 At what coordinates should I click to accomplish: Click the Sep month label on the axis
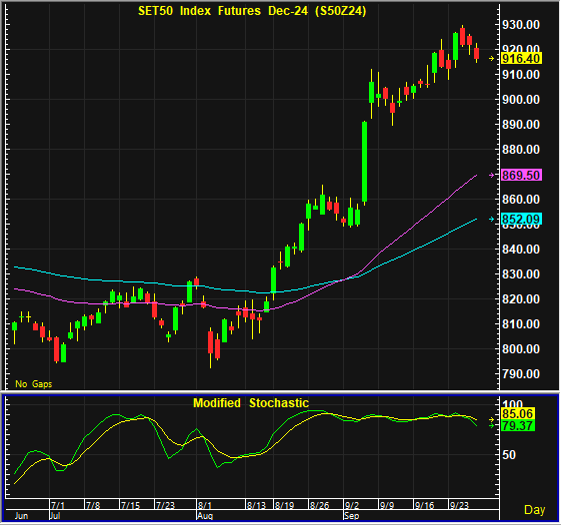click(x=351, y=516)
